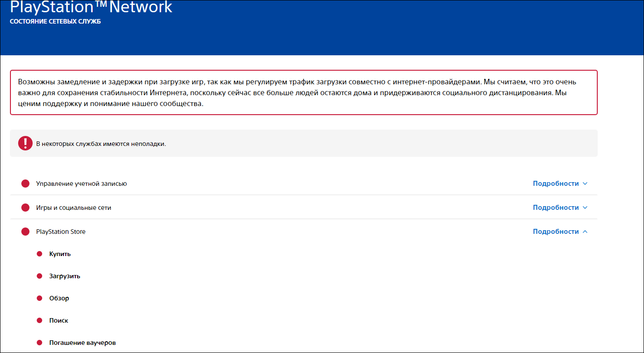The height and width of the screenshot is (353, 644).
Task: Click the Купить service item
Action: pyautogui.click(x=60, y=254)
